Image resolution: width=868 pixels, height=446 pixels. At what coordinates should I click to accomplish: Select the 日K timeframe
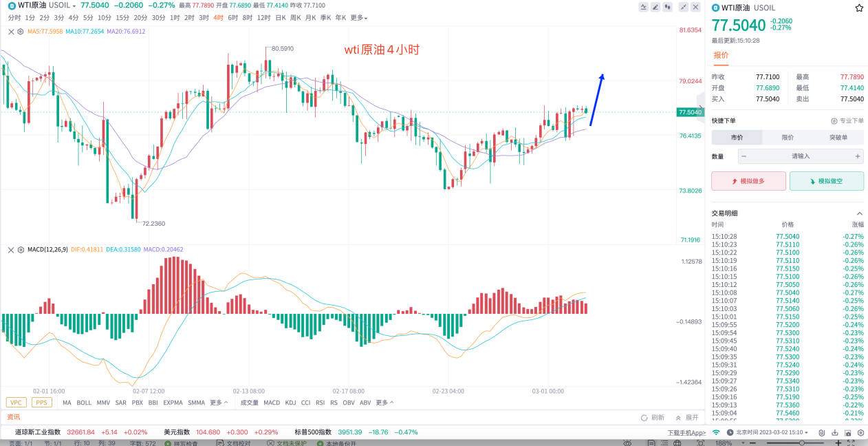281,18
